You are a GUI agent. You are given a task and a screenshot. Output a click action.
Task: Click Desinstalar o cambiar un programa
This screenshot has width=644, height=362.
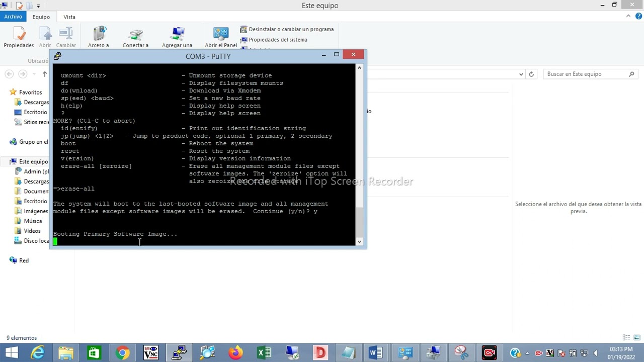(287, 29)
